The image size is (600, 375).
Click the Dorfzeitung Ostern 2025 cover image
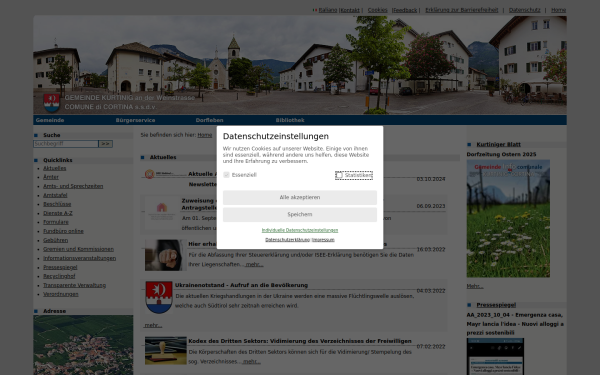(508, 218)
